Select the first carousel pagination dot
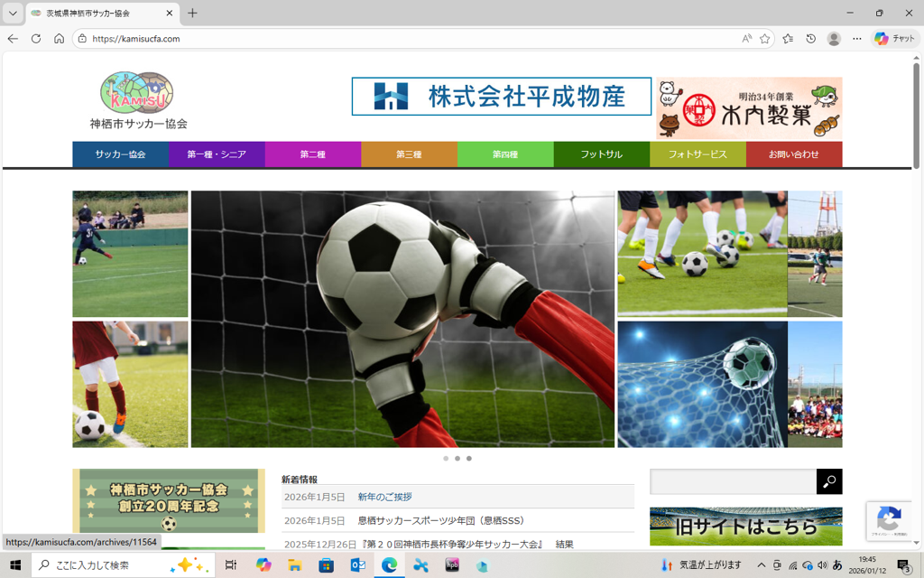The width and height of the screenshot is (924, 578). click(446, 459)
